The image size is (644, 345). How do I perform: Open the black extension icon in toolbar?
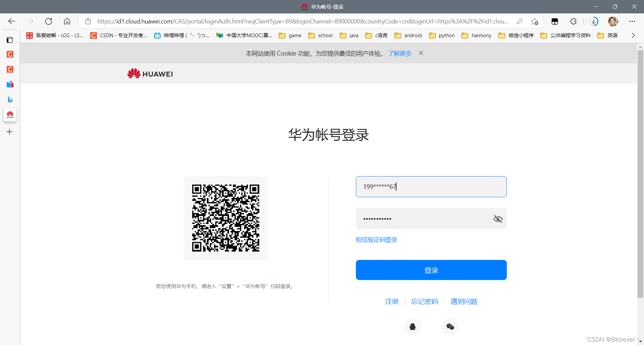pos(555,21)
